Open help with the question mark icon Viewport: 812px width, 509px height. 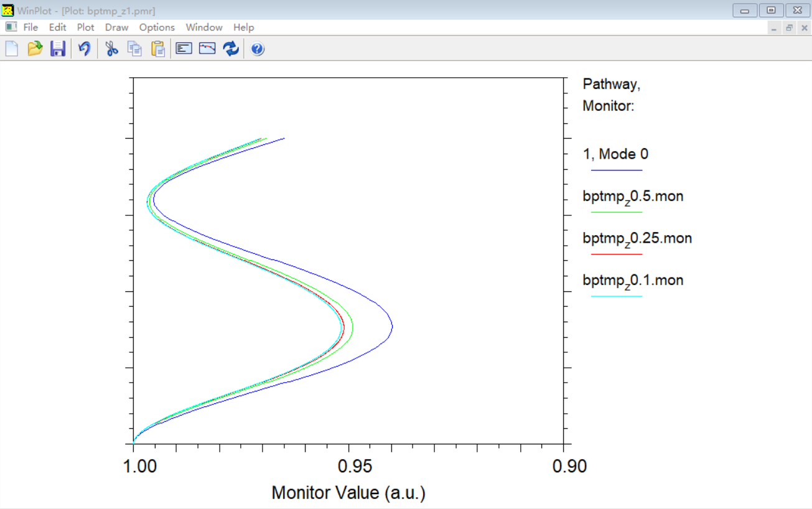coord(258,49)
